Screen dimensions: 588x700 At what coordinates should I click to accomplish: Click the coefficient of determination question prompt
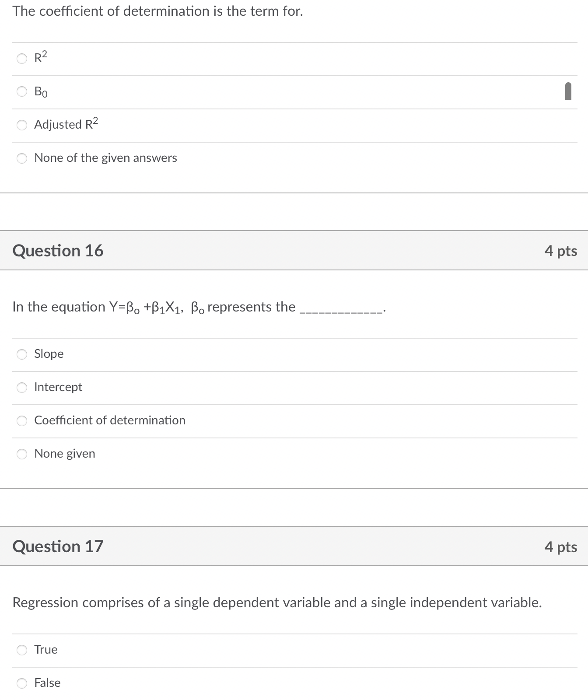(x=157, y=11)
